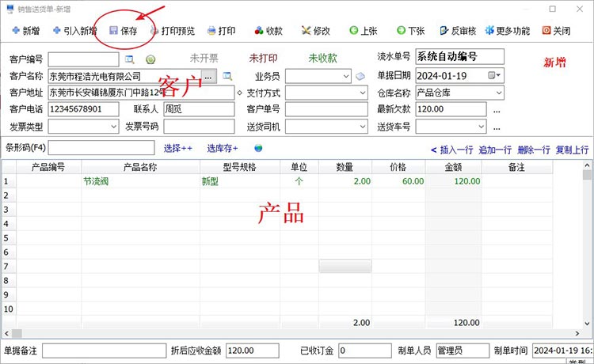Click the 客户电话 field showing 12345678901
Image resolution: width=594 pixels, height=364 pixels.
click(83, 109)
